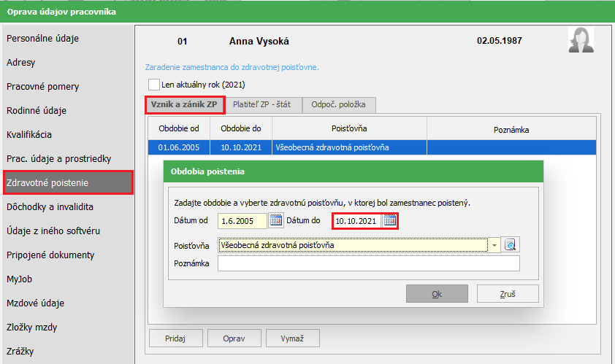Screen dimensions: 615x364
Task: Click the Poznámka input field
Action: [x=369, y=263]
